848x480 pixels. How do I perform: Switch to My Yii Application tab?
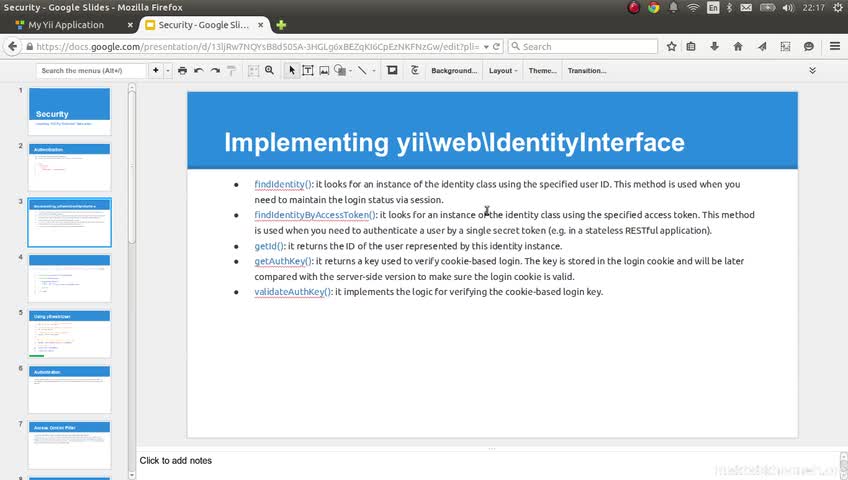click(66, 25)
